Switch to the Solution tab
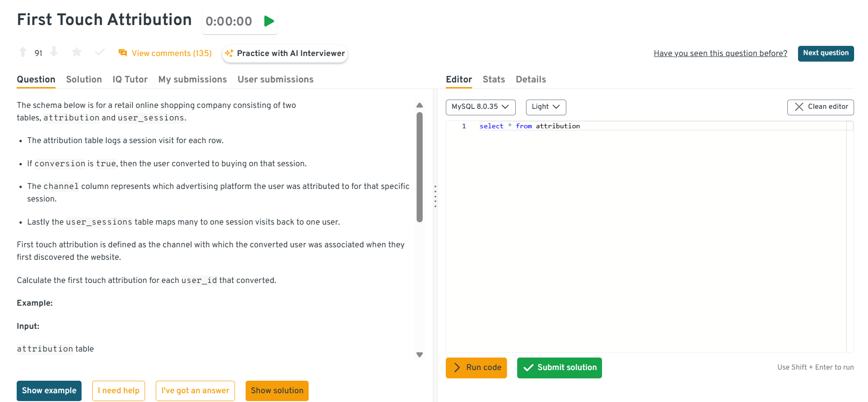This screenshot has width=868, height=402. pyautogui.click(x=84, y=79)
